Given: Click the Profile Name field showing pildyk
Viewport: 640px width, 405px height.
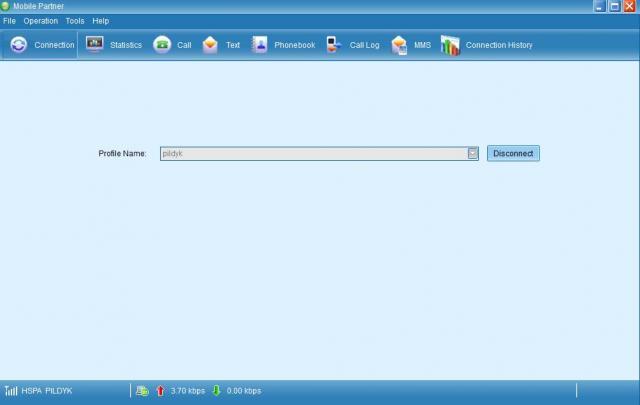Looking at the screenshot, I should [x=312, y=153].
